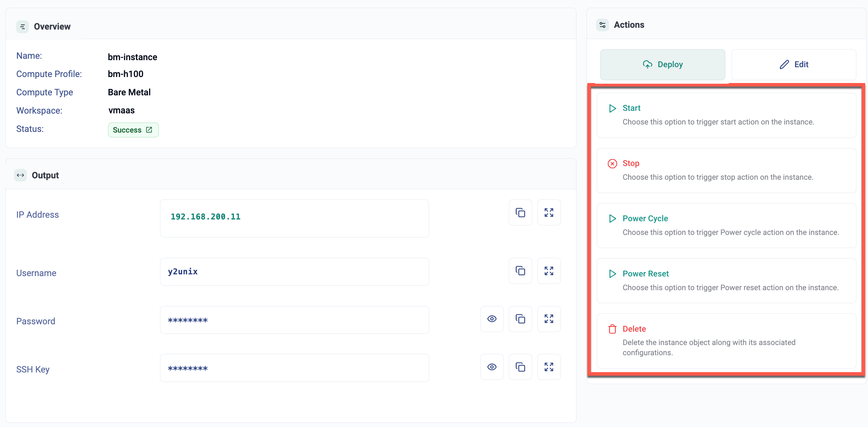Click the Overview section header icon
The image size is (868, 427).
click(23, 27)
